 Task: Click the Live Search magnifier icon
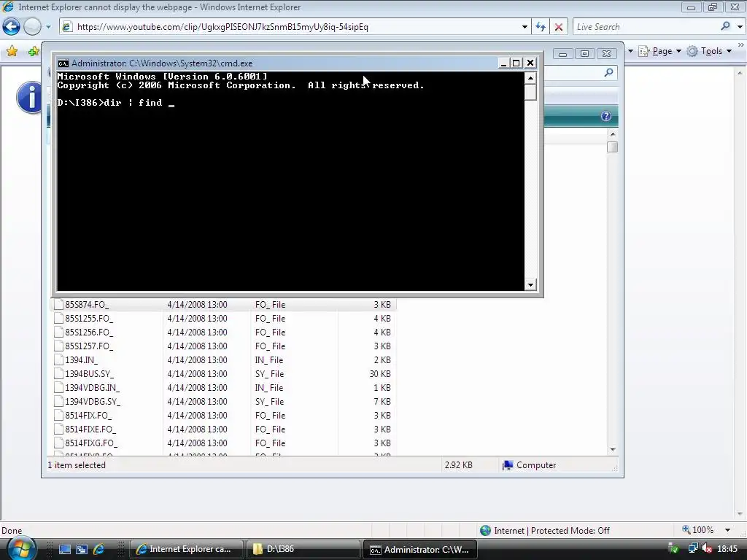click(725, 26)
